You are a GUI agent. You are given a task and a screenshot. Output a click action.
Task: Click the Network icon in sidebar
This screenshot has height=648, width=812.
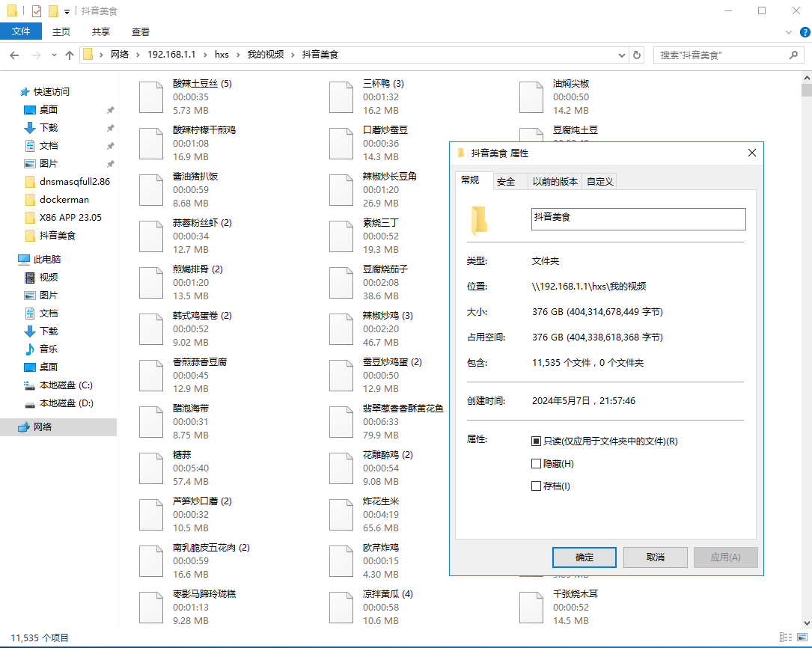click(x=24, y=427)
